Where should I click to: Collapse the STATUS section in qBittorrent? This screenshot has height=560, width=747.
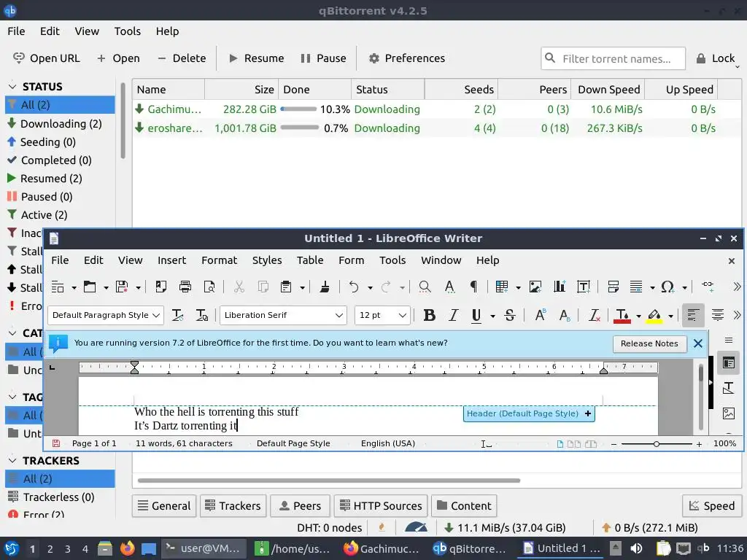tap(13, 87)
